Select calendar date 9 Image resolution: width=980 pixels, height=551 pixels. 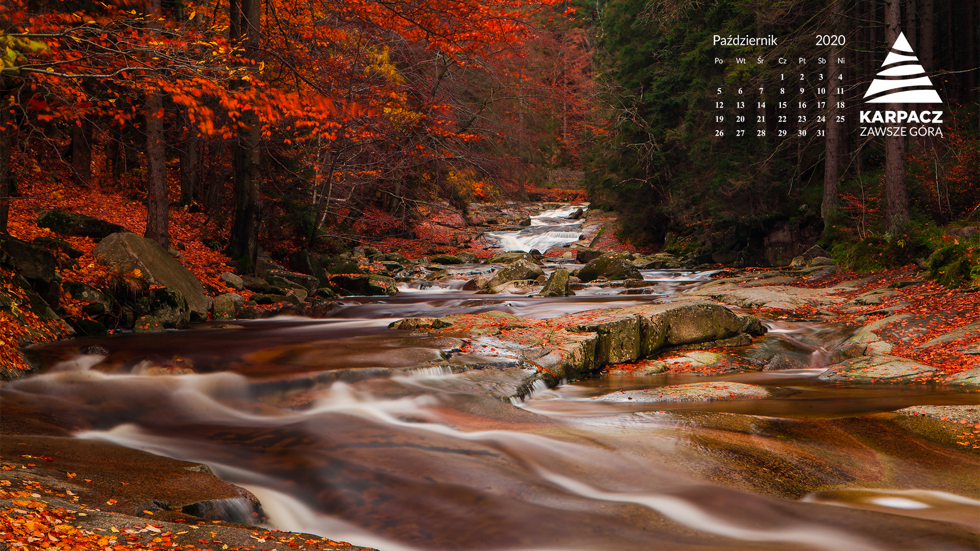[x=802, y=91]
